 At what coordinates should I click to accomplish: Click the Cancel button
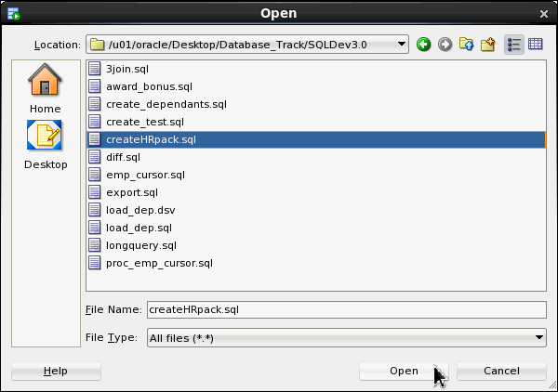tap(501, 371)
